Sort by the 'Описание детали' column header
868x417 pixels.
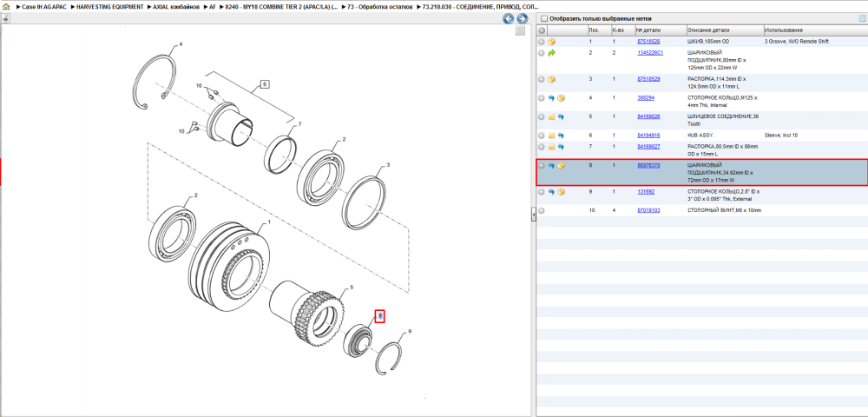(724, 30)
